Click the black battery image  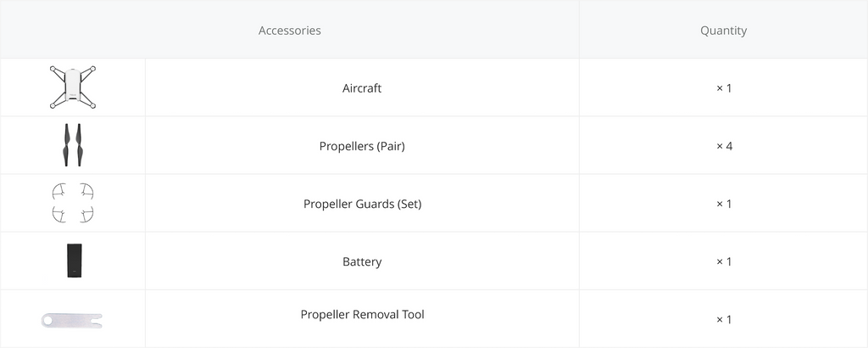tap(73, 261)
